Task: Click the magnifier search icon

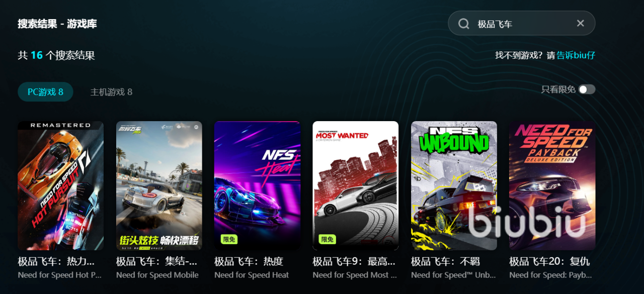Action: click(464, 24)
